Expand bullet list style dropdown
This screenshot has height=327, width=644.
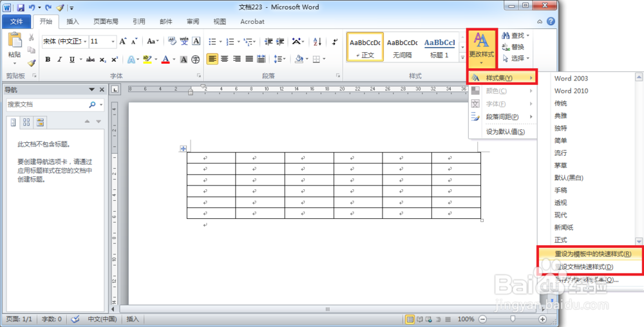tap(220, 41)
